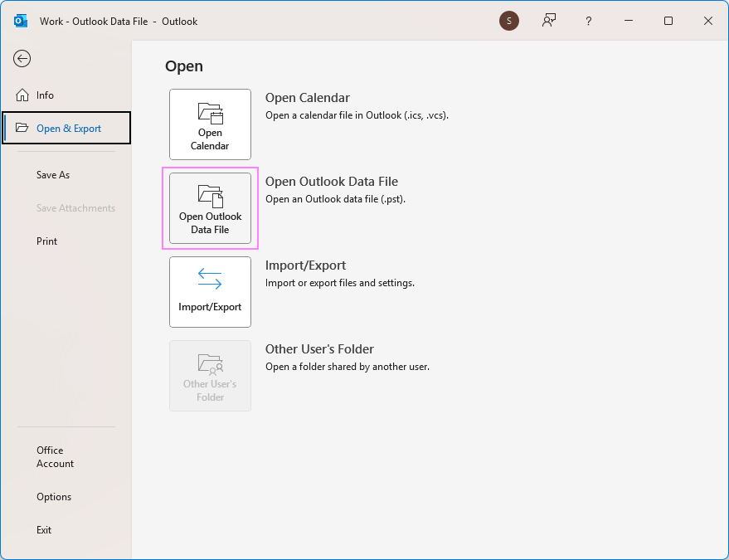Screen dimensions: 729x560
Task: Click 'Import or export files and settings' text
Action: tap(340, 283)
